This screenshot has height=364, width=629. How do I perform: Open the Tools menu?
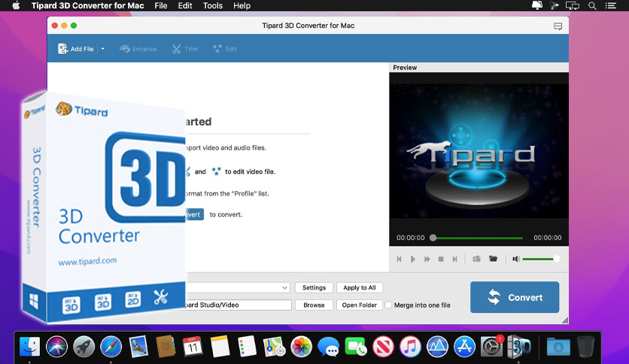coord(213,5)
